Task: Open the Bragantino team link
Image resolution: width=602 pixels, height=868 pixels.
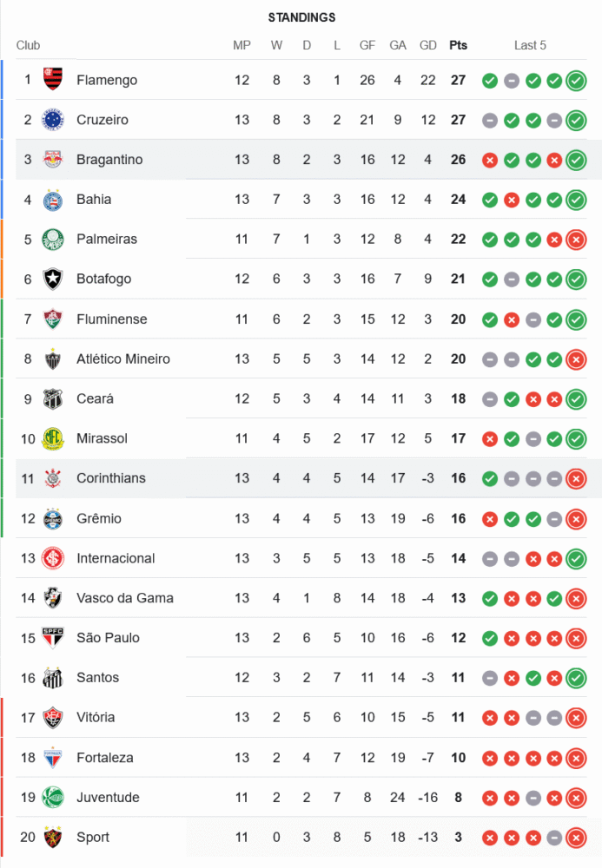Action: point(109,160)
